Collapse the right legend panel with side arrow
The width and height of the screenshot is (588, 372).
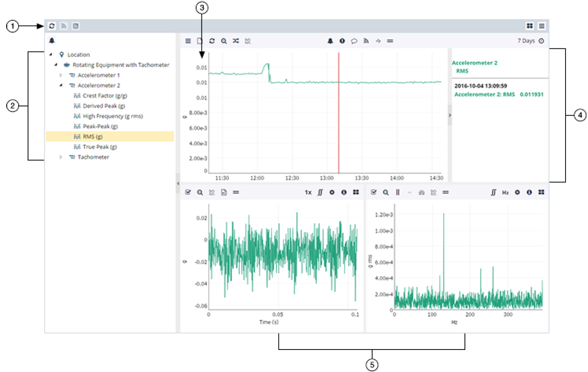[x=449, y=115]
